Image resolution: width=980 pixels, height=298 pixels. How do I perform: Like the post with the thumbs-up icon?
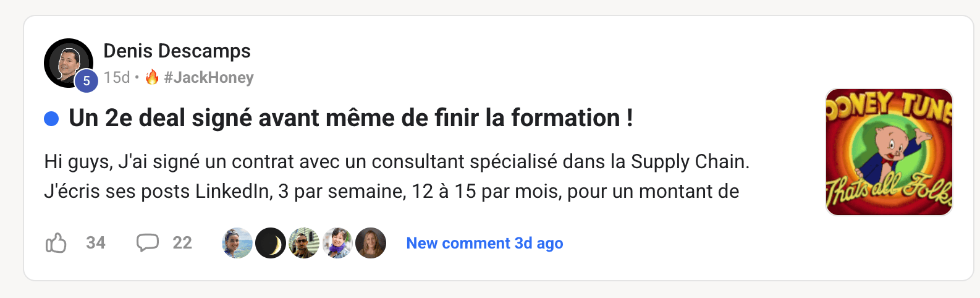(56, 243)
